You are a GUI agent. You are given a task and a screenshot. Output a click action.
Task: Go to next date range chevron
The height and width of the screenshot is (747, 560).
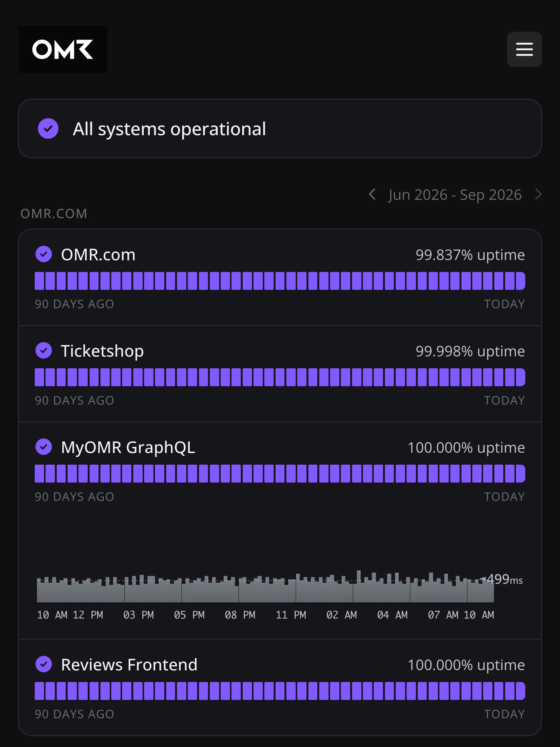pos(538,194)
